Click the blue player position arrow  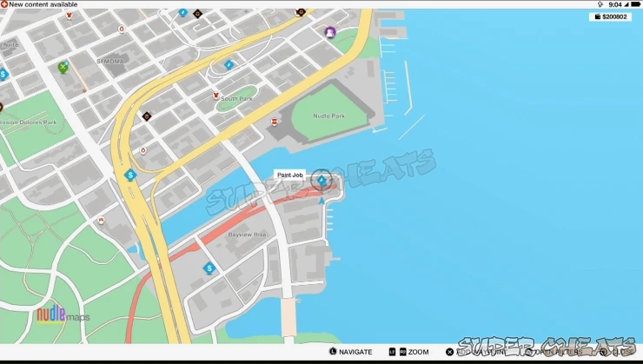click(x=321, y=201)
